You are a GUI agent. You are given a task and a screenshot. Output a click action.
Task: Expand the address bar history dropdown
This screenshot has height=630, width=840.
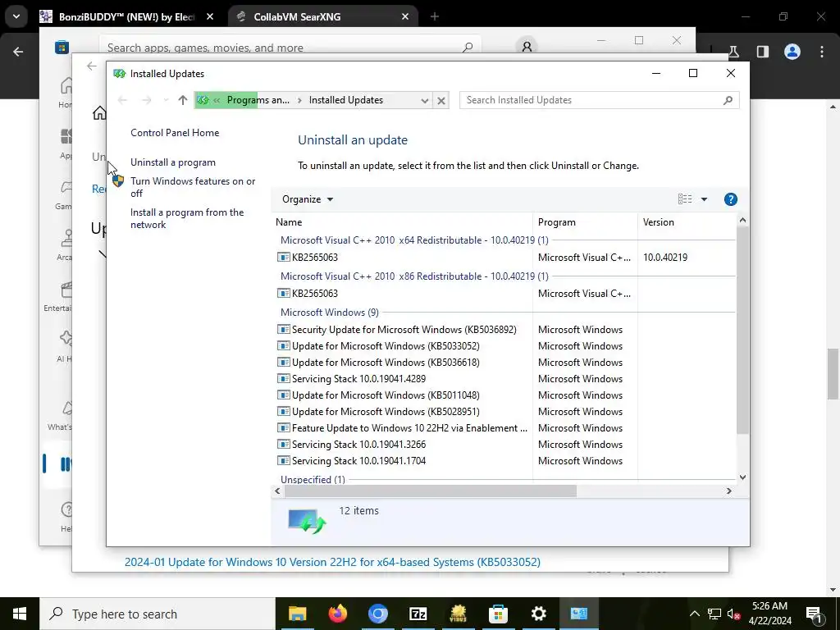(x=424, y=100)
